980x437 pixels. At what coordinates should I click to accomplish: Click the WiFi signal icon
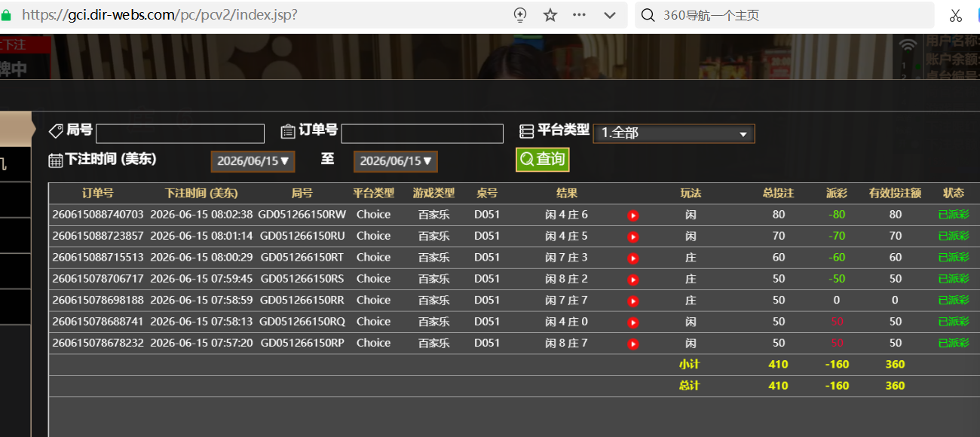[x=908, y=45]
